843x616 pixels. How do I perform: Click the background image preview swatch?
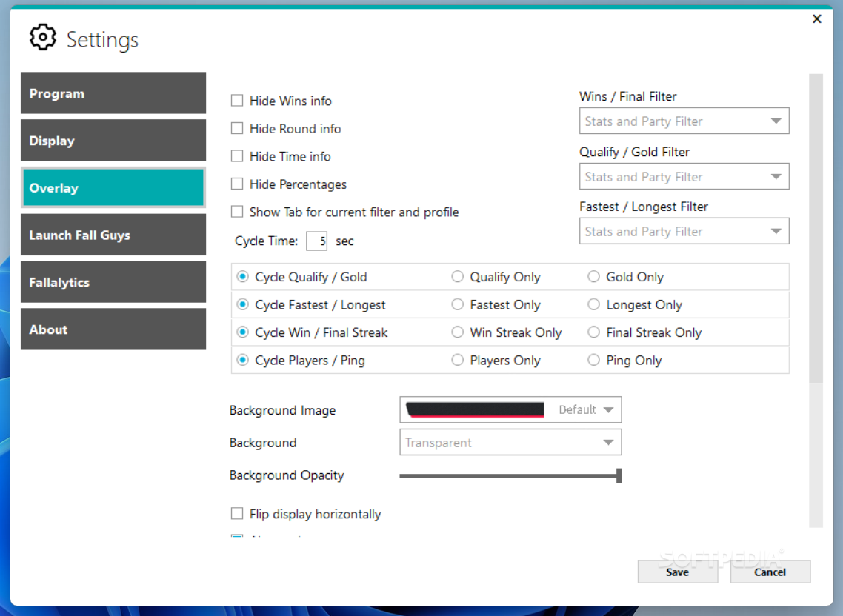(475, 409)
